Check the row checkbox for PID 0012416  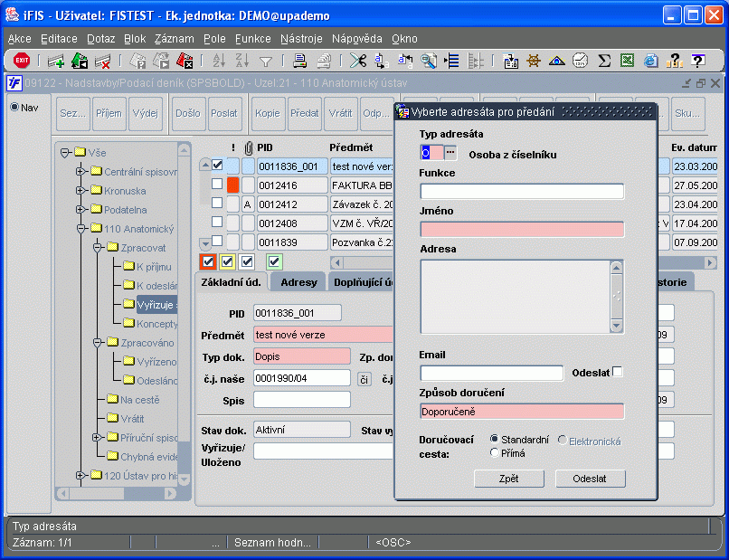[217, 185]
